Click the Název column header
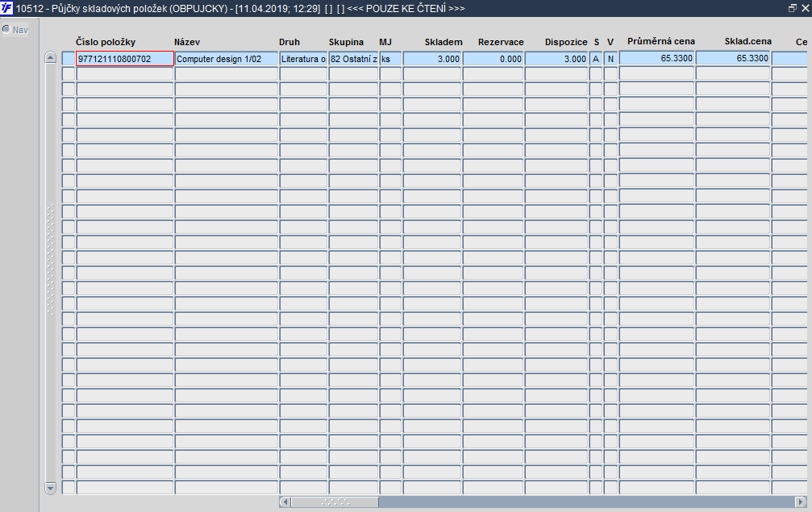The height and width of the screenshot is (512, 812). click(187, 42)
